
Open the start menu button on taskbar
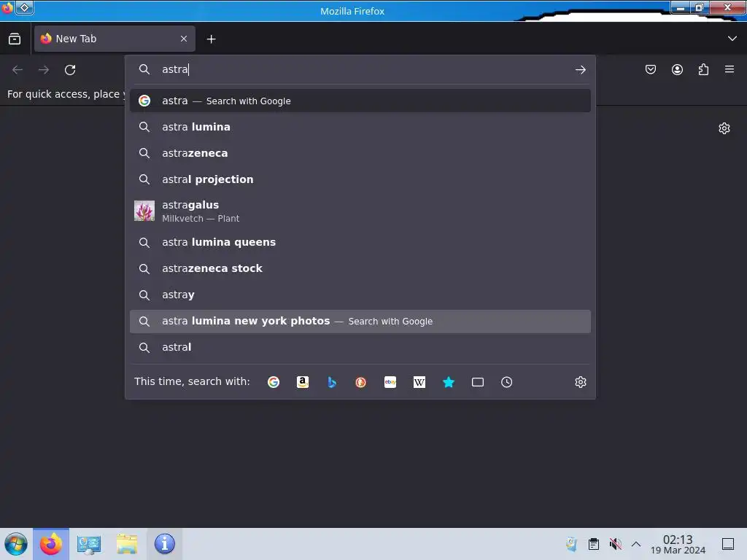(16, 544)
